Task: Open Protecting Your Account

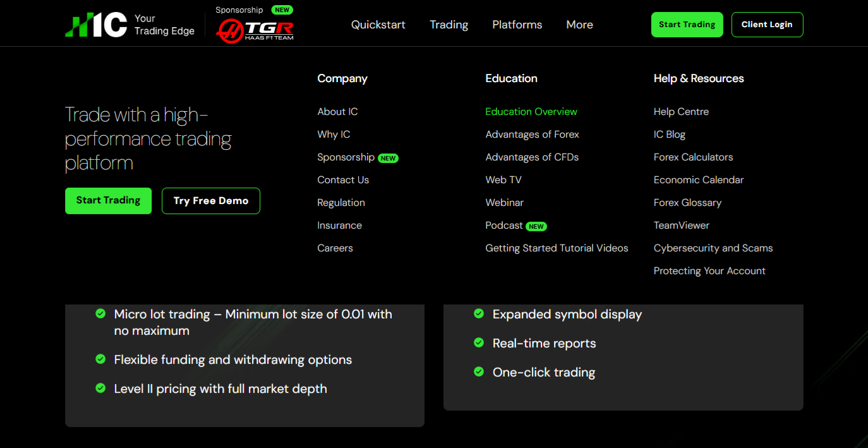Action: [709, 271]
